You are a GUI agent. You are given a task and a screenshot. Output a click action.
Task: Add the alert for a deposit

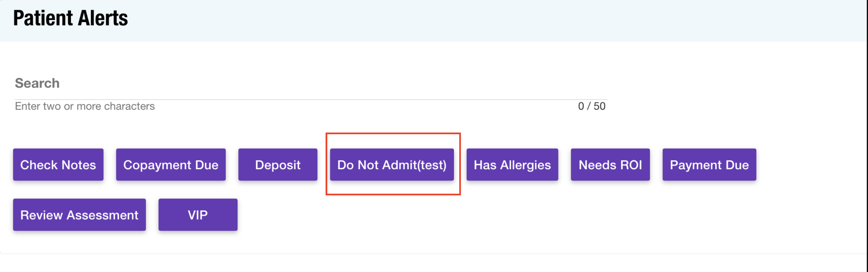pos(277,165)
